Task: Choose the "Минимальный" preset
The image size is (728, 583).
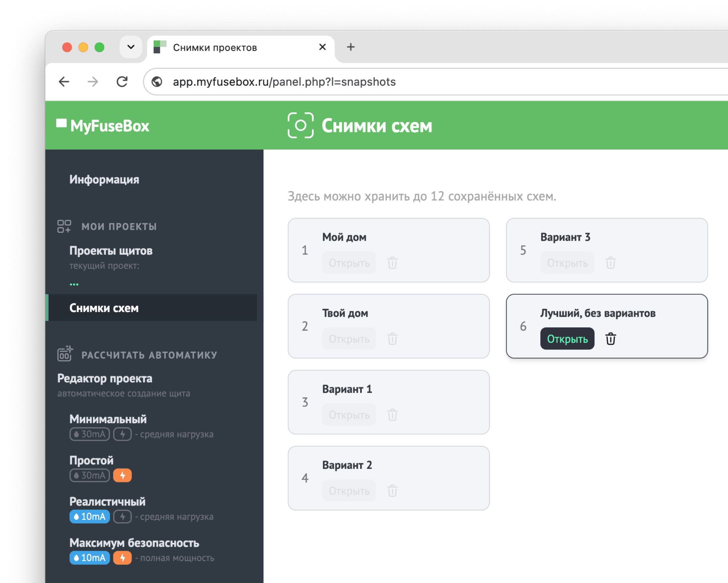Action: (x=108, y=419)
